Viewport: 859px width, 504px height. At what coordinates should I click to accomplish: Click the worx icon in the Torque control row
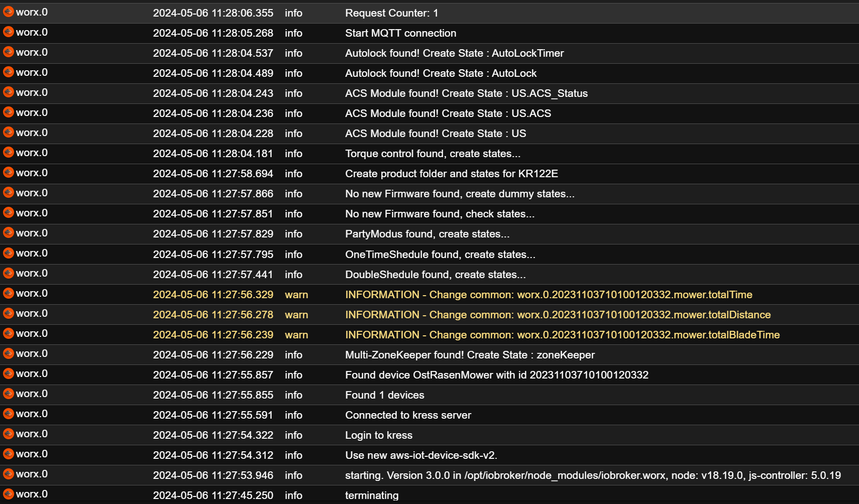(9, 153)
